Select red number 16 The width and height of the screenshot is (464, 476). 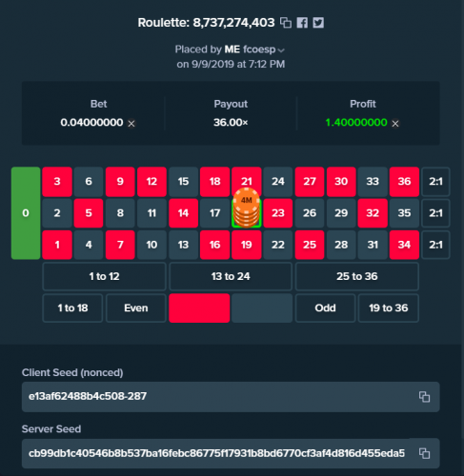(215, 245)
